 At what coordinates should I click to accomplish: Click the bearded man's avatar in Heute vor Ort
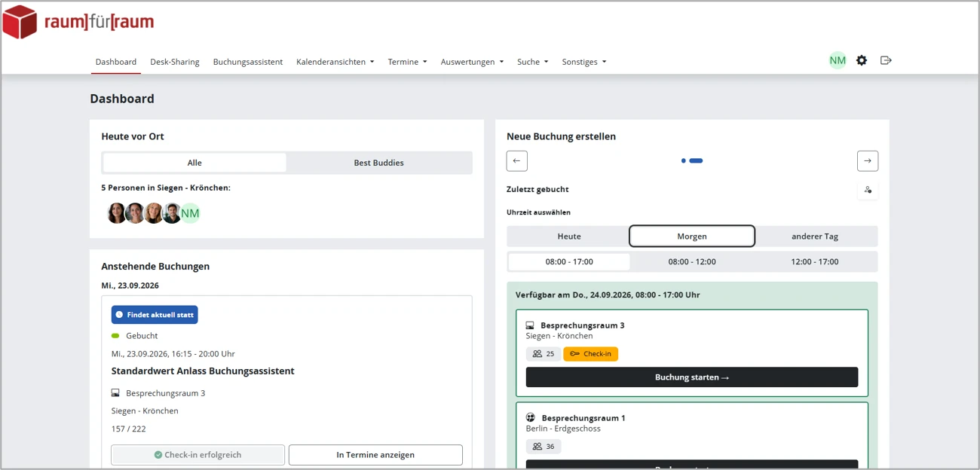tap(172, 213)
